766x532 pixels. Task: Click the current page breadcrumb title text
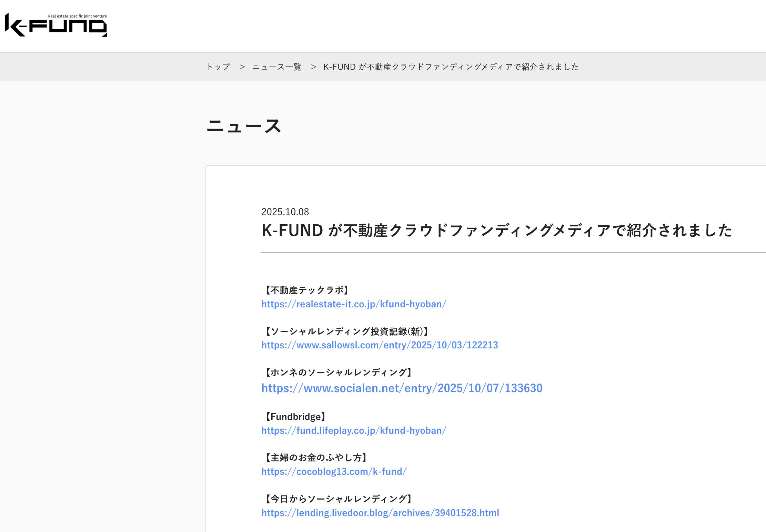[451, 67]
